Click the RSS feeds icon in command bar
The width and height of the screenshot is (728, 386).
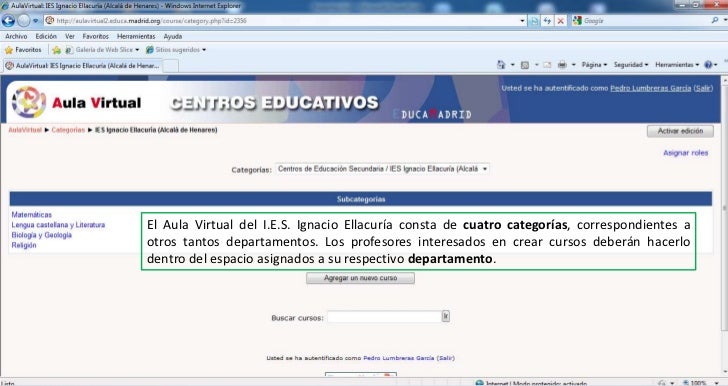[x=525, y=65]
